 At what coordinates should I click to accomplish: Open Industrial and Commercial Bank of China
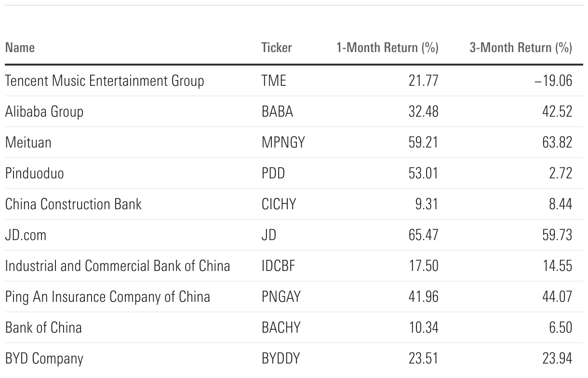click(x=118, y=266)
